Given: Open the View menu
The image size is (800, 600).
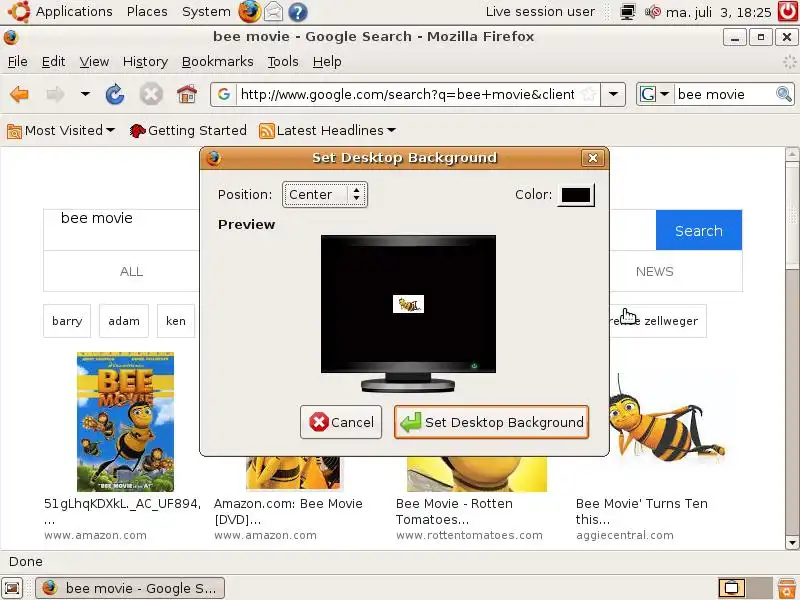Looking at the screenshot, I should pyautogui.click(x=94, y=62).
